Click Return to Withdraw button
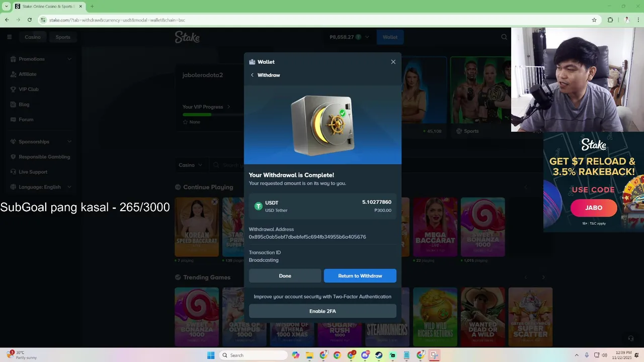The height and width of the screenshot is (362, 644). pos(360,276)
